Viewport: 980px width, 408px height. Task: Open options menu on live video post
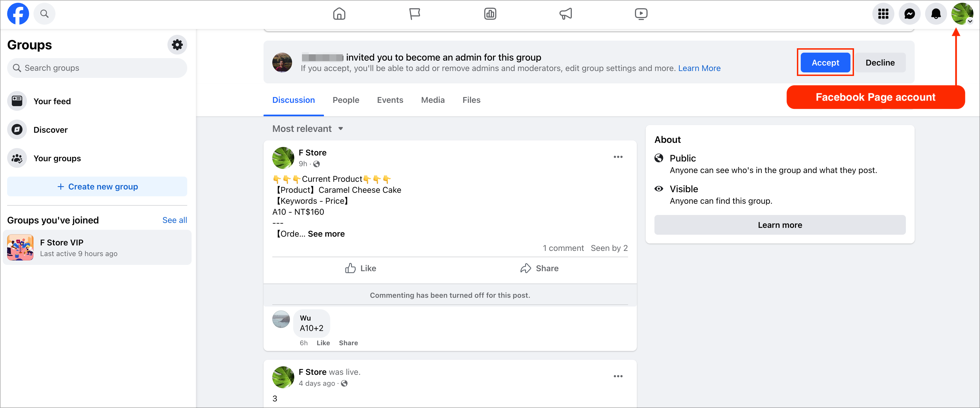(618, 376)
